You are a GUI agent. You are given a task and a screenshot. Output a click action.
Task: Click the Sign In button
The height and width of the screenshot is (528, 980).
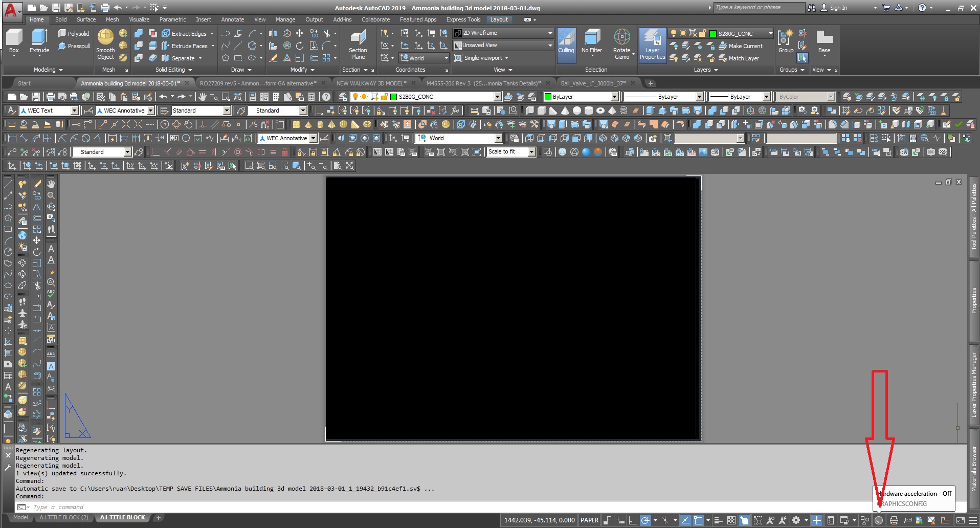(x=834, y=8)
